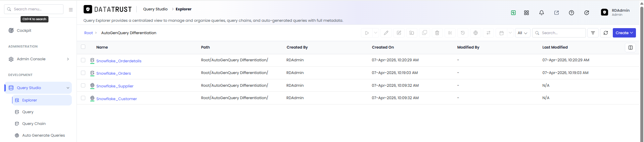Image resolution: width=644 pixels, height=142 pixels.
Task: Click the globe toolbar icon
Action: tap(475, 33)
